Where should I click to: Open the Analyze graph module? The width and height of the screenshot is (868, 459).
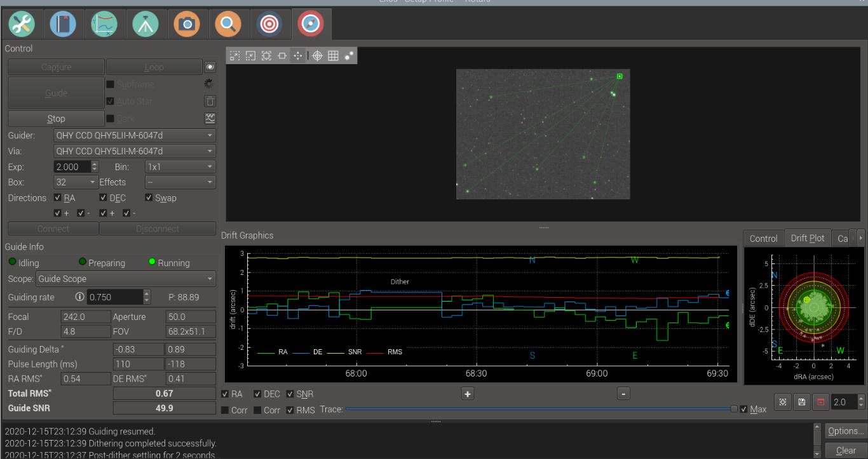[x=104, y=24]
